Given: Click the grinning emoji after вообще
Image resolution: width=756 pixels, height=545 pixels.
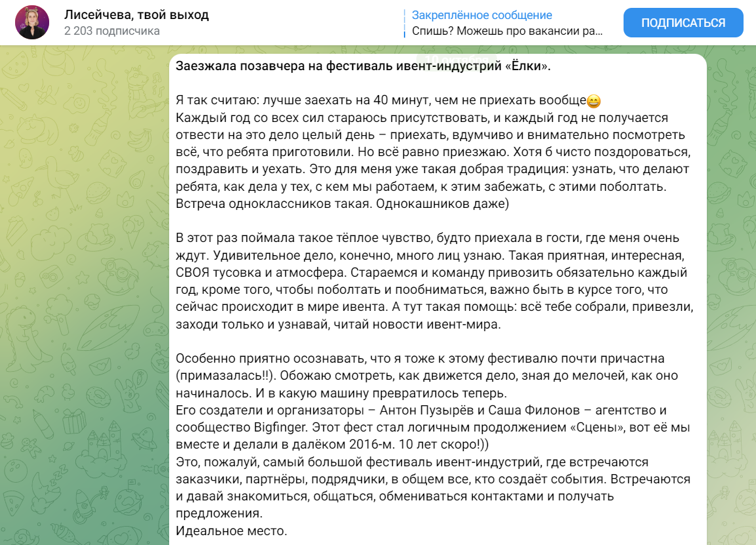Looking at the screenshot, I should click(593, 101).
